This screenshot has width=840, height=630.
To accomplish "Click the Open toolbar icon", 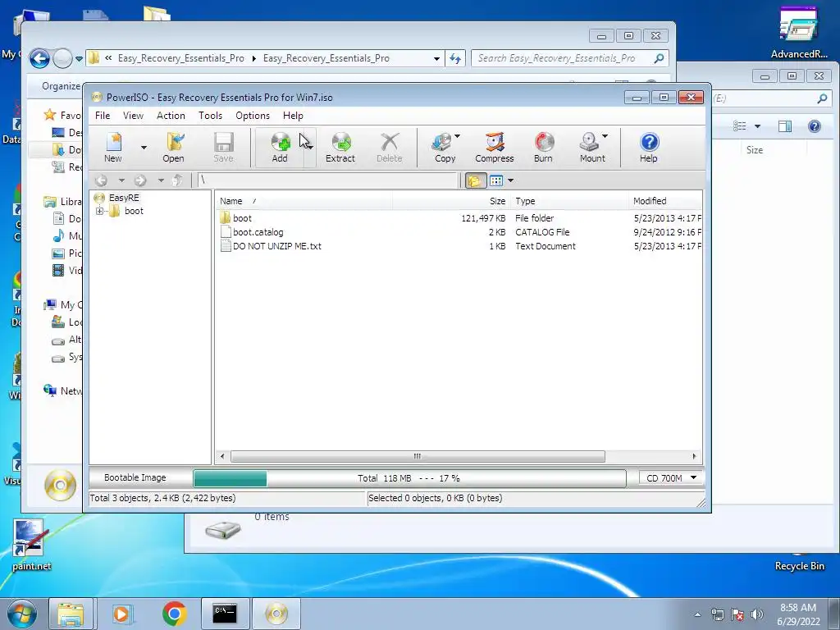I will 173,148.
